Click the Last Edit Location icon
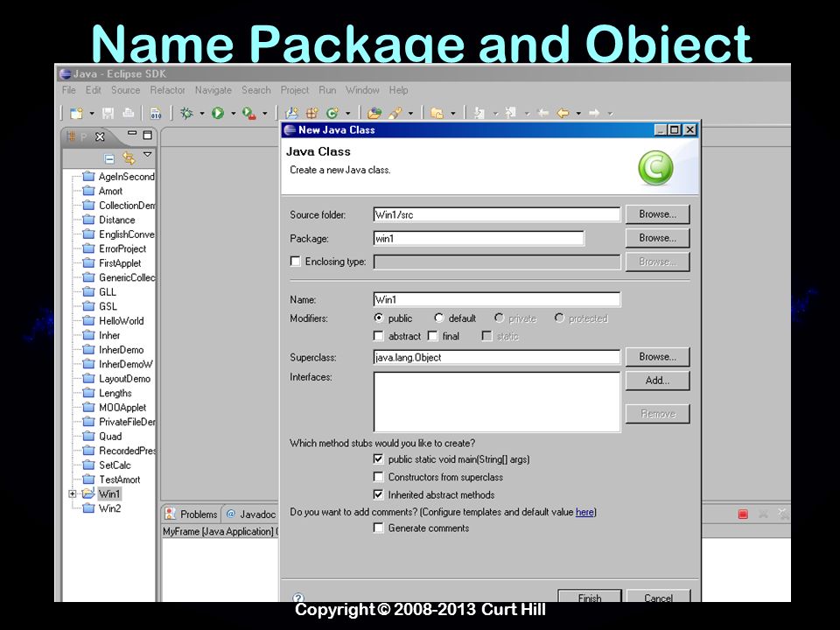 coord(542,113)
